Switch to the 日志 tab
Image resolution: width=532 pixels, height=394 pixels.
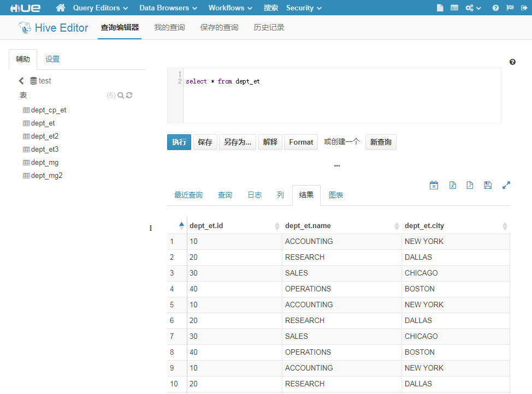[255, 195]
